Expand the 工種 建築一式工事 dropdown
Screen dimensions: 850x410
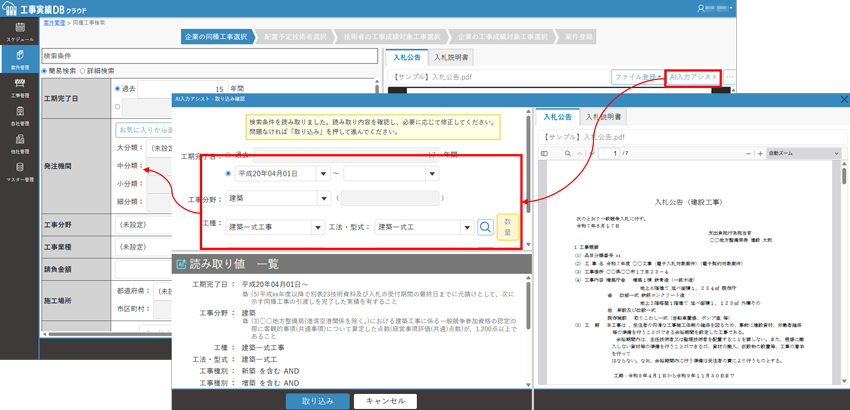click(x=316, y=227)
